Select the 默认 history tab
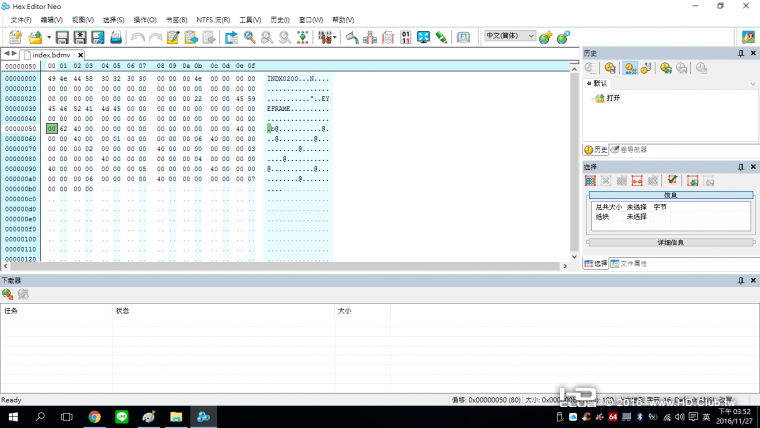This screenshot has width=760, height=428. click(x=598, y=83)
